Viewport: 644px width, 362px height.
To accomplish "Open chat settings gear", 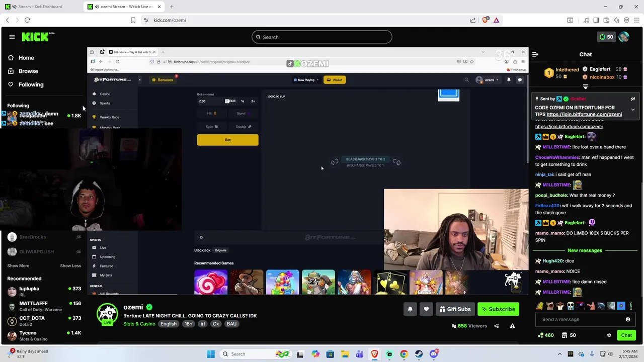I will tap(609, 335).
